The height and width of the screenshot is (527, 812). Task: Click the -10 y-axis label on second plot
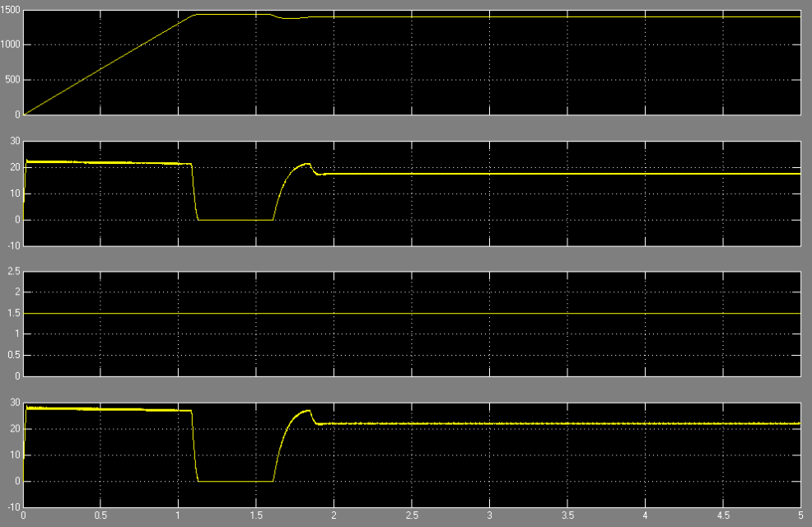14,246
